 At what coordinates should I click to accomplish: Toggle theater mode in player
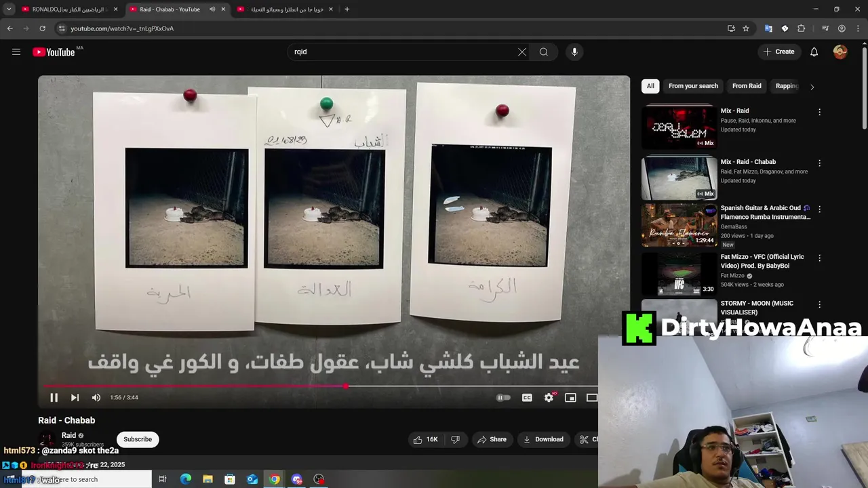[x=591, y=398]
